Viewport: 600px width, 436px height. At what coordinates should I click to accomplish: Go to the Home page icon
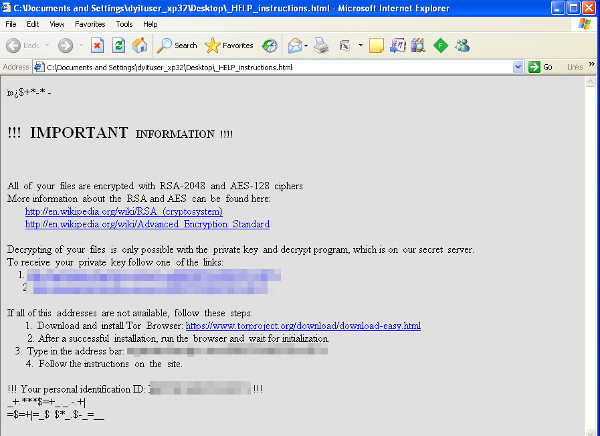(140, 45)
